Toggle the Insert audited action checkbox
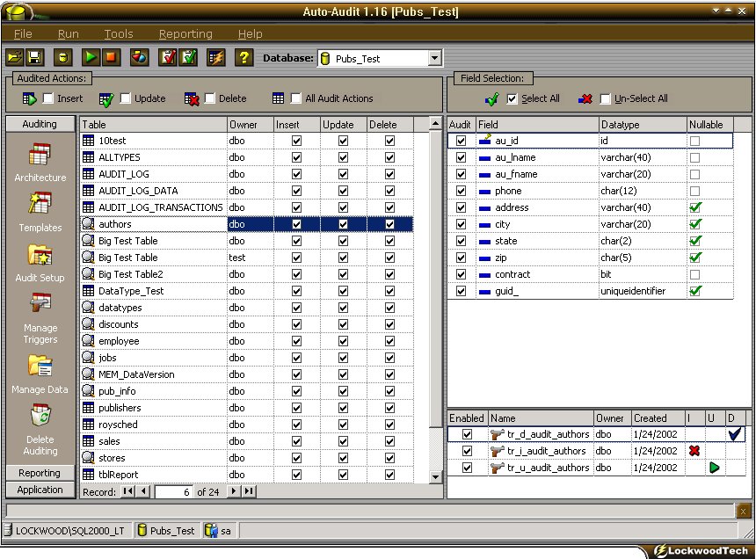Viewport: 756px width, 559px height. point(47,98)
